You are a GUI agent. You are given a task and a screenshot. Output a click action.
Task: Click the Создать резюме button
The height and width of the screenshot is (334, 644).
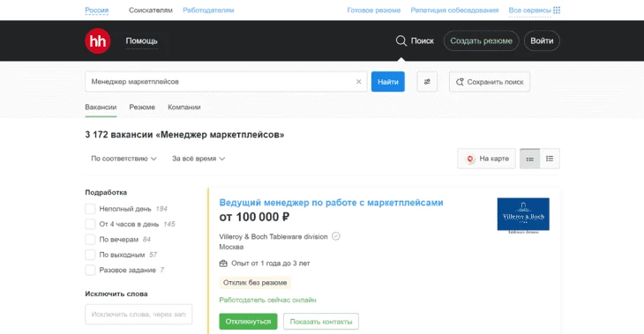tap(482, 41)
